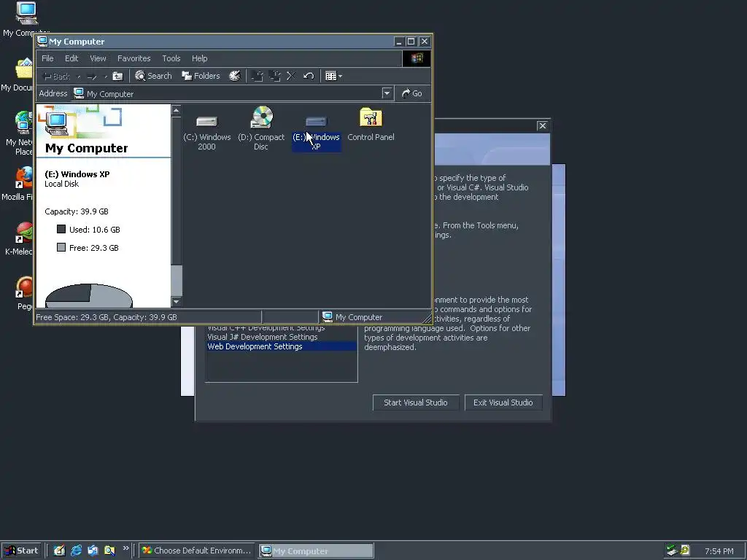The width and height of the screenshot is (747, 560).
Task: Open the View menu
Action: pos(98,58)
